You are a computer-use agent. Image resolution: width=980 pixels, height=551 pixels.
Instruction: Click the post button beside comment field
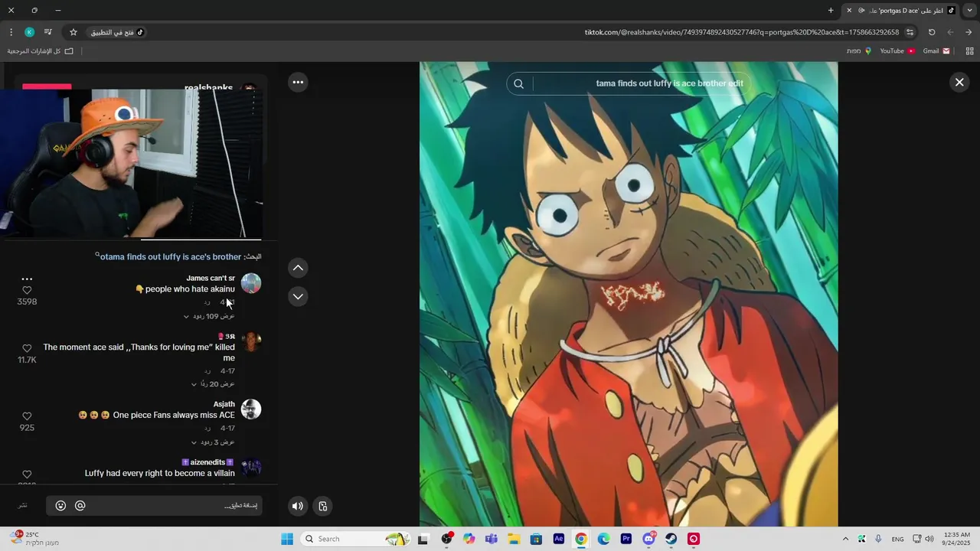23,506
